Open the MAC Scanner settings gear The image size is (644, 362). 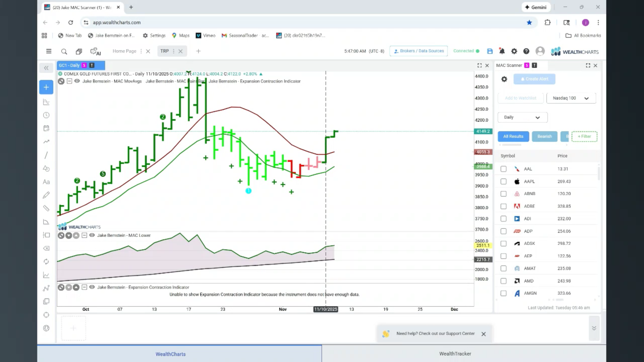(x=504, y=79)
